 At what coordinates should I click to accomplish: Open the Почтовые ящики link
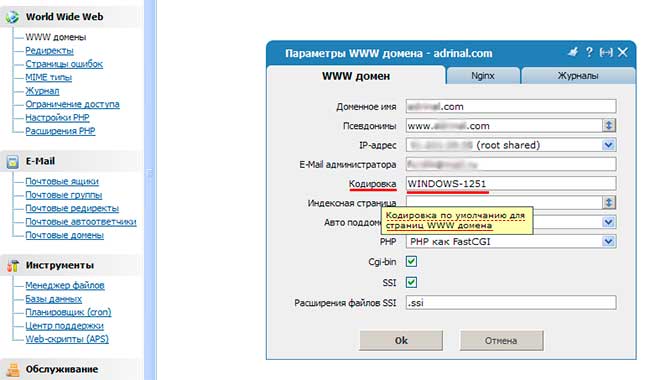pyautogui.click(x=62, y=182)
